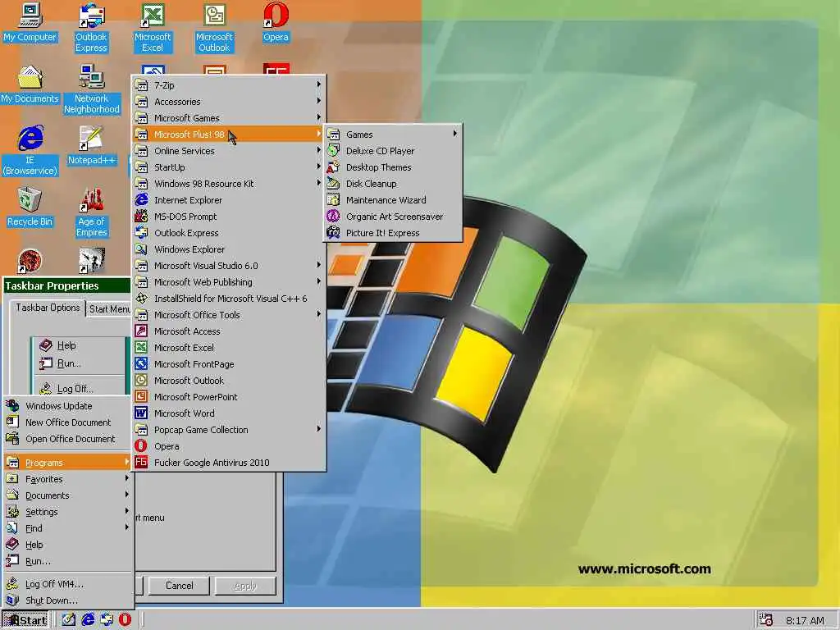Expand Microsoft Office Tools submenu
The width and height of the screenshot is (840, 630).
click(x=230, y=315)
